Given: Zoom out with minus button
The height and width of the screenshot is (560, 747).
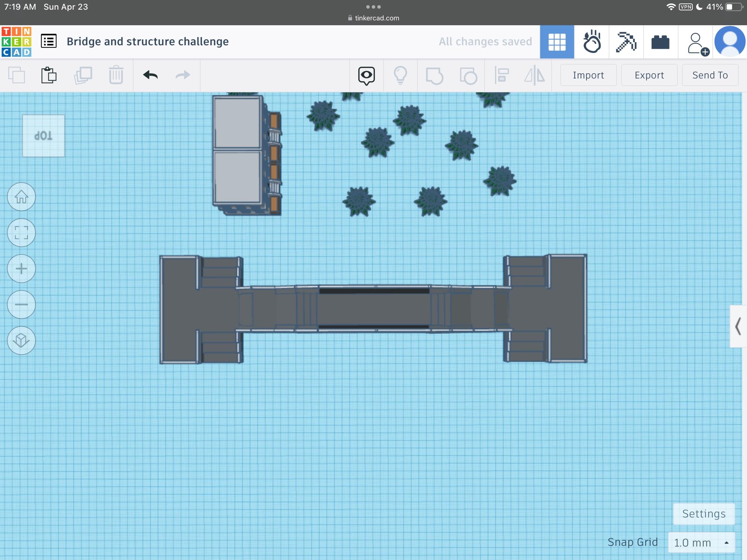Looking at the screenshot, I should [x=21, y=305].
